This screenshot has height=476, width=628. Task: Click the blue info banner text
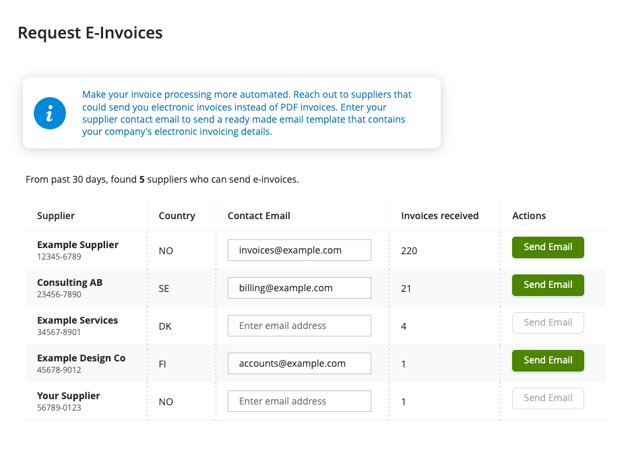247,113
